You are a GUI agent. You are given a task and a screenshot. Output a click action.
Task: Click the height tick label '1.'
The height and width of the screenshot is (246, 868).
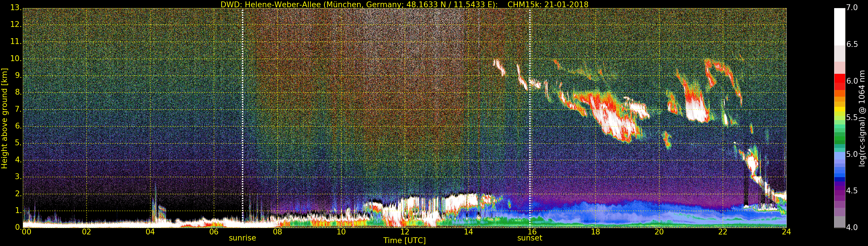pyautogui.click(x=18, y=211)
